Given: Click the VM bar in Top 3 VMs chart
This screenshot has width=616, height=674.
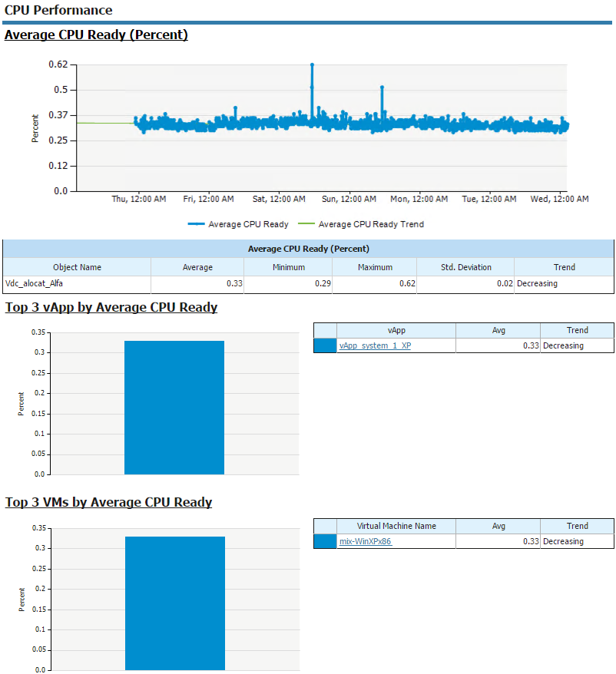Looking at the screenshot, I should [x=175, y=603].
